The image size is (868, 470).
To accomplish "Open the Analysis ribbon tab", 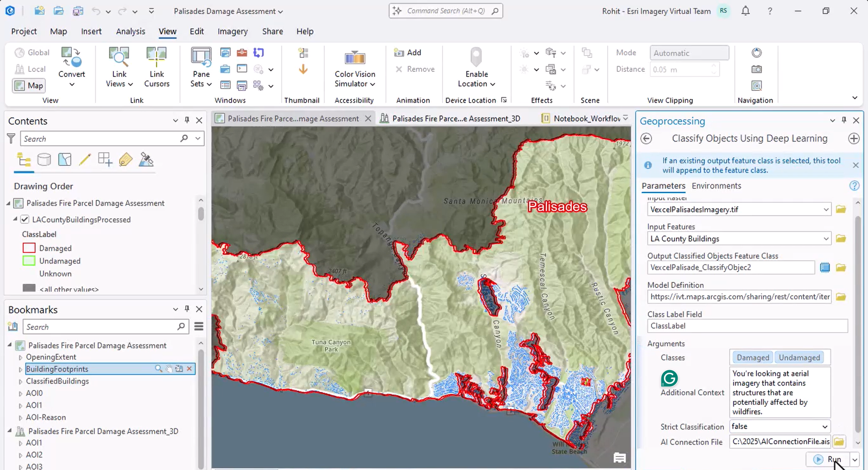I will click(x=131, y=31).
